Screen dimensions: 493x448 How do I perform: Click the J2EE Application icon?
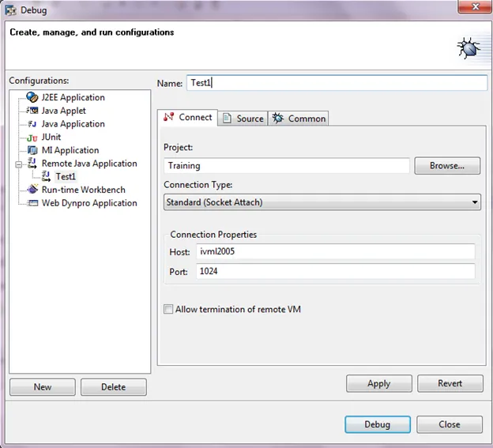click(x=32, y=97)
